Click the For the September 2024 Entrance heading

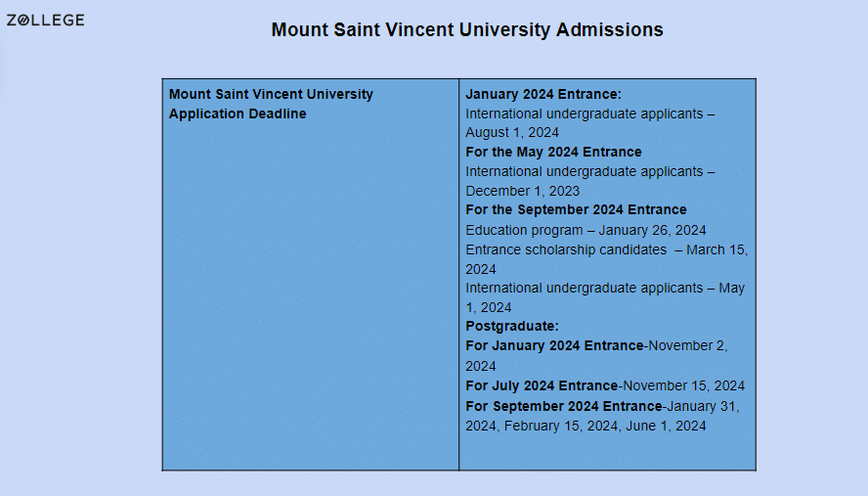(x=576, y=209)
